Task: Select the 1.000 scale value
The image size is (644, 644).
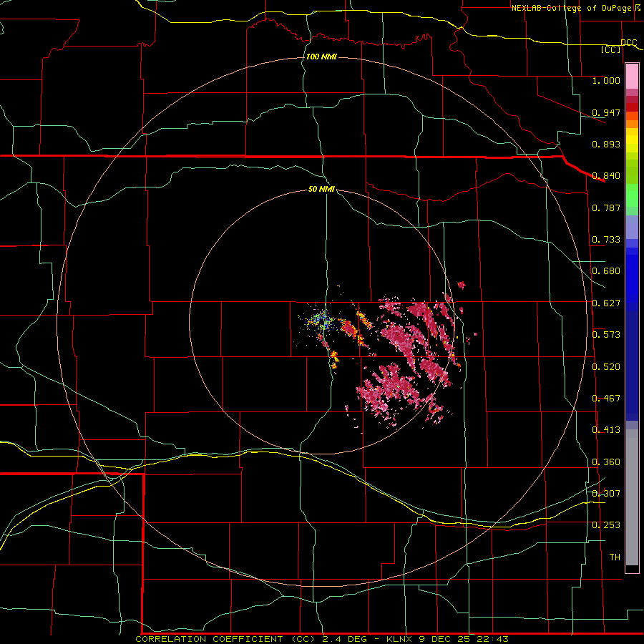Action: [x=606, y=80]
